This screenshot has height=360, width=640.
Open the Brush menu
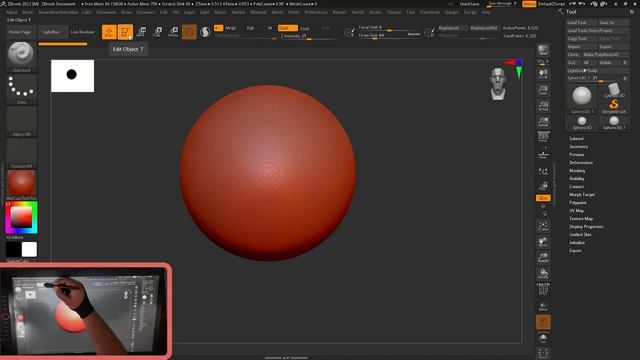(x=28, y=12)
